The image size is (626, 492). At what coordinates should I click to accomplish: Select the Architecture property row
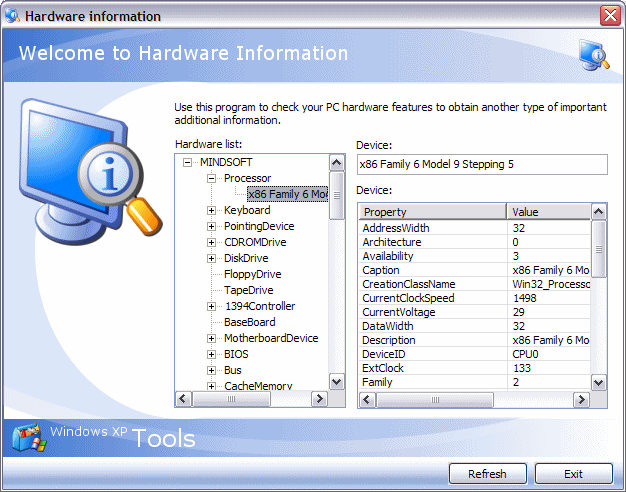coord(475,242)
